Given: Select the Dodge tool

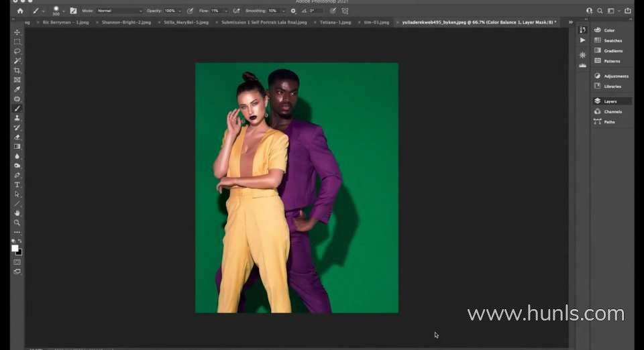Looking at the screenshot, I should 17,166.
